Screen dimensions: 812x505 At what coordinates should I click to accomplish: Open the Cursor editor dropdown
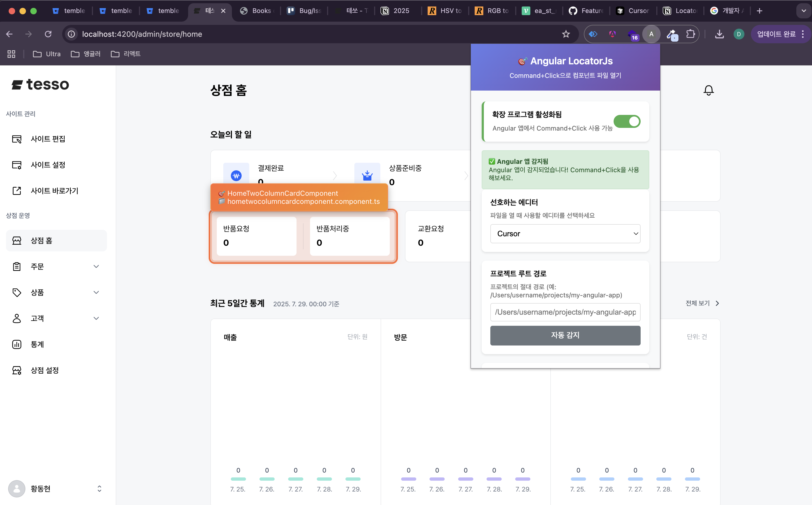565,234
